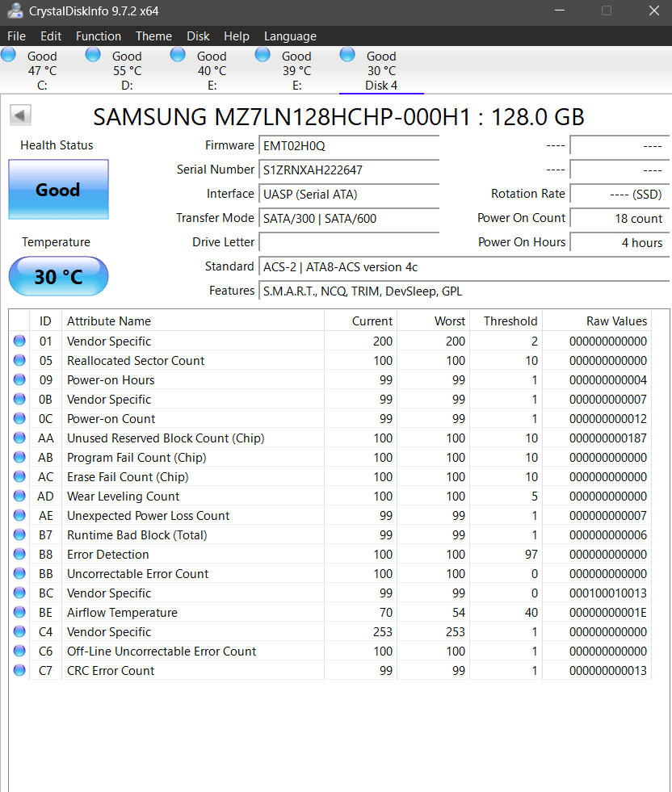Select the 40 °C E: disk orb
Screen dimensions: 672x792
[x=178, y=55]
